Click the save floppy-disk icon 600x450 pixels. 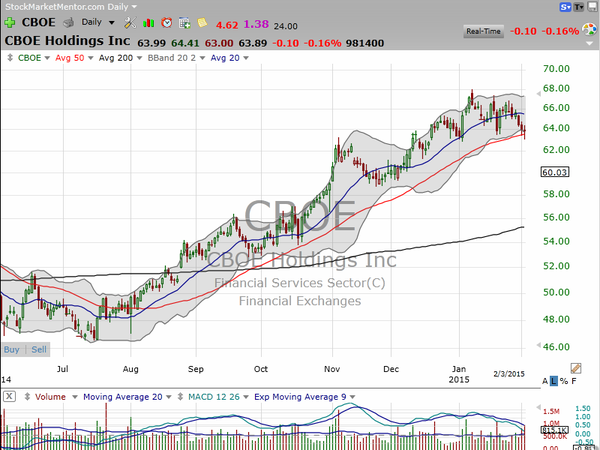[592, 7]
